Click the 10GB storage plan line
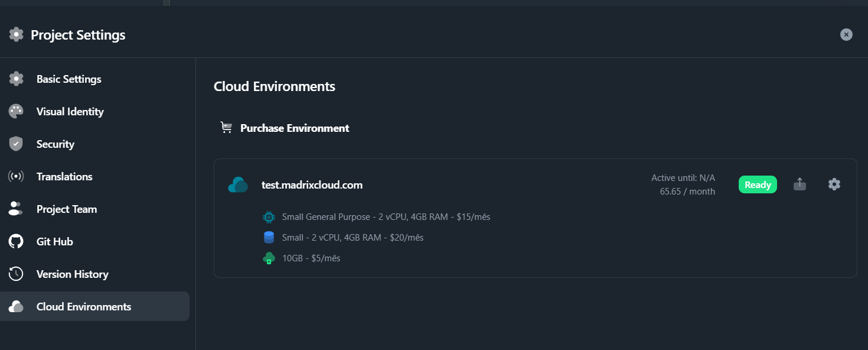 (311, 258)
